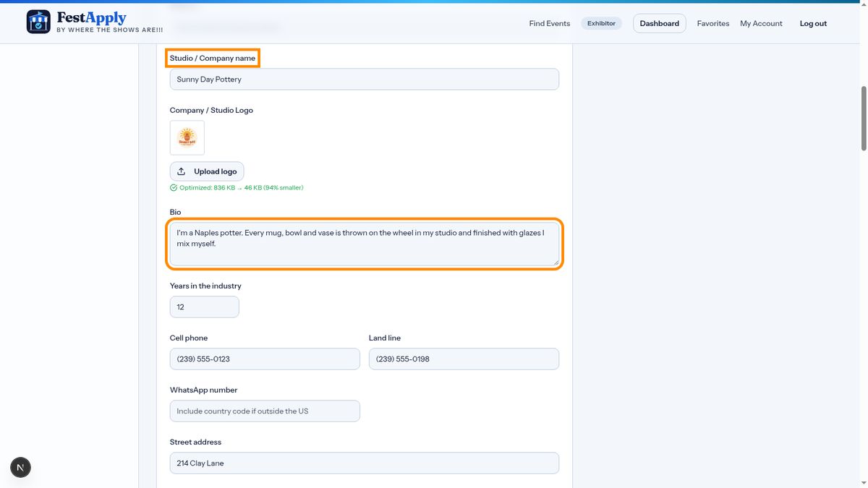This screenshot has height=488, width=868.
Task: Click the "BY WHERE THE SHOWS ARE!!!" tagline
Action: pyautogui.click(x=110, y=30)
